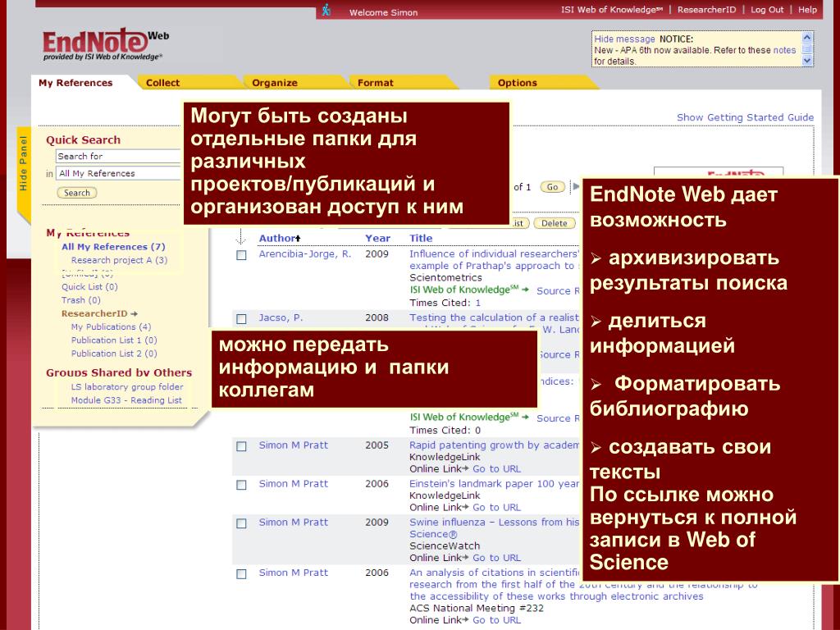Viewport: 840px width, 630px height.
Task: Check the Jacso, P. reference checkbox
Action: (242, 319)
